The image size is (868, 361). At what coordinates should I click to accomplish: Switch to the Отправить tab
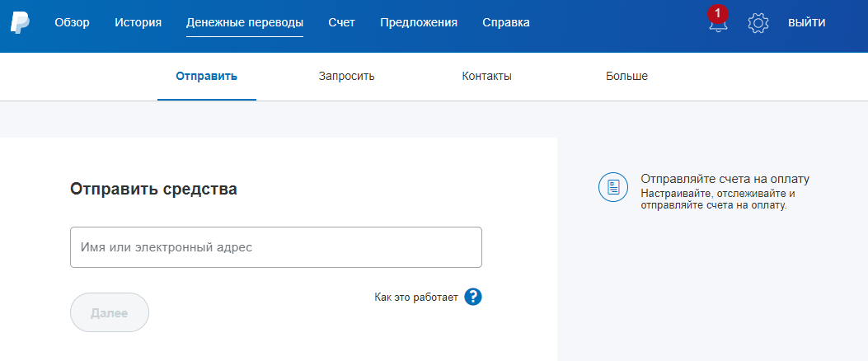206,77
